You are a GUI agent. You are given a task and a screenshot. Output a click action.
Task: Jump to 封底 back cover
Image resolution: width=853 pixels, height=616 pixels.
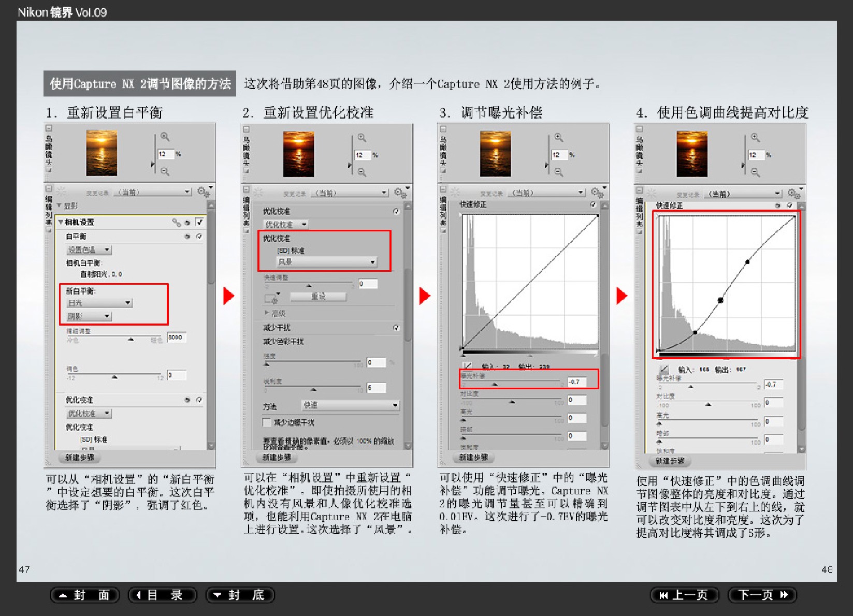pos(240,595)
